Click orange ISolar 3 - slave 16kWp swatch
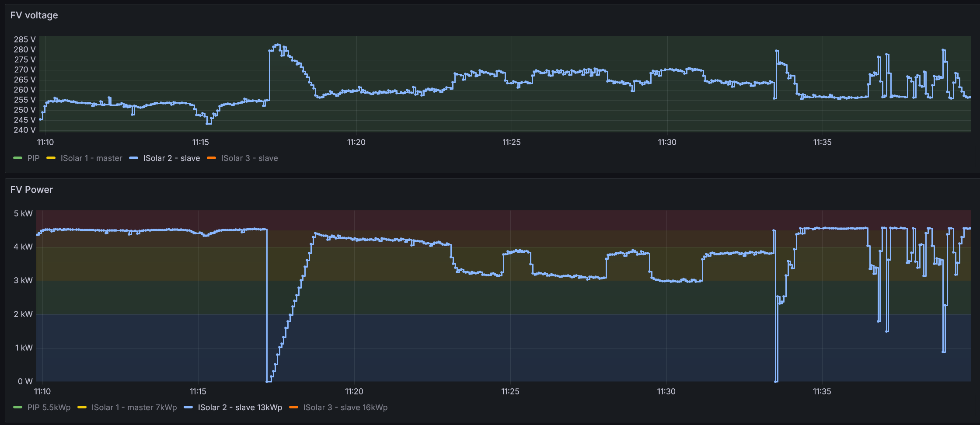This screenshot has height=425, width=980. pyautogui.click(x=293, y=408)
